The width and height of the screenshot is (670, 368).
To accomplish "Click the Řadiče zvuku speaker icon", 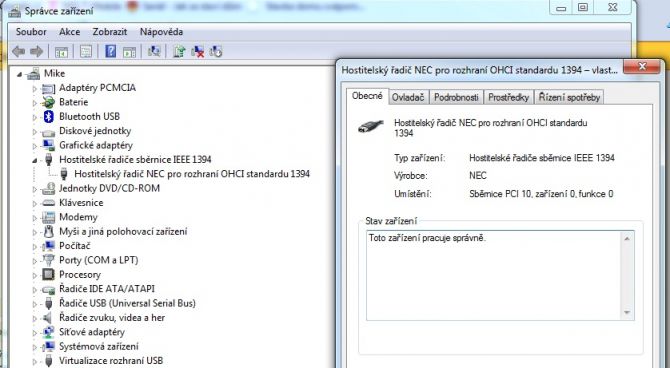I will tap(48, 318).
